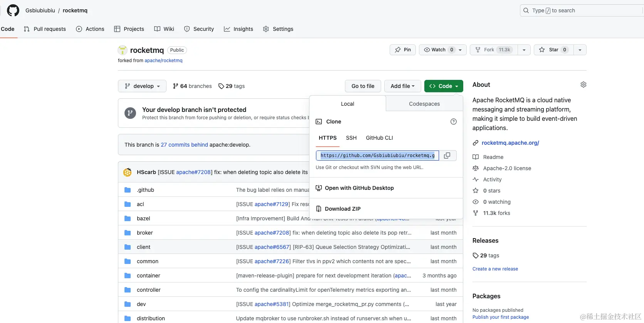Click Publish your first package link
This screenshot has width=644, height=323.
tap(501, 317)
